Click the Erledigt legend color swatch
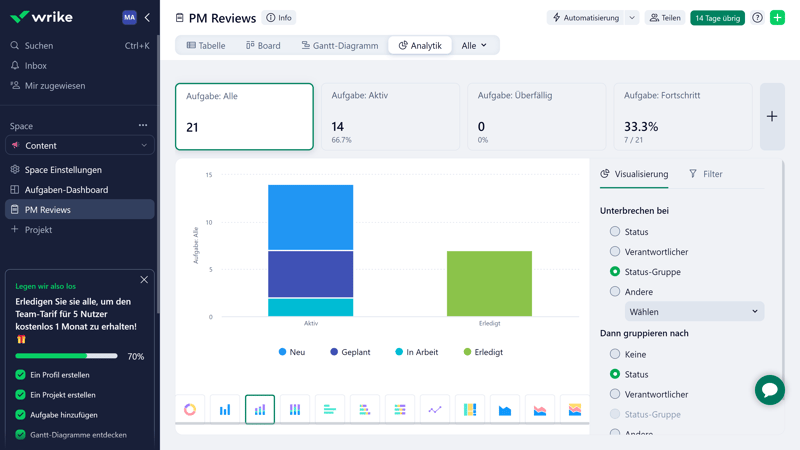 [467, 352]
